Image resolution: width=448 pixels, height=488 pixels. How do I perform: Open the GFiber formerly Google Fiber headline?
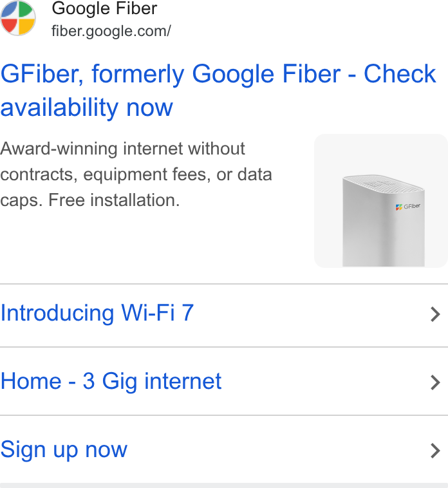click(218, 91)
